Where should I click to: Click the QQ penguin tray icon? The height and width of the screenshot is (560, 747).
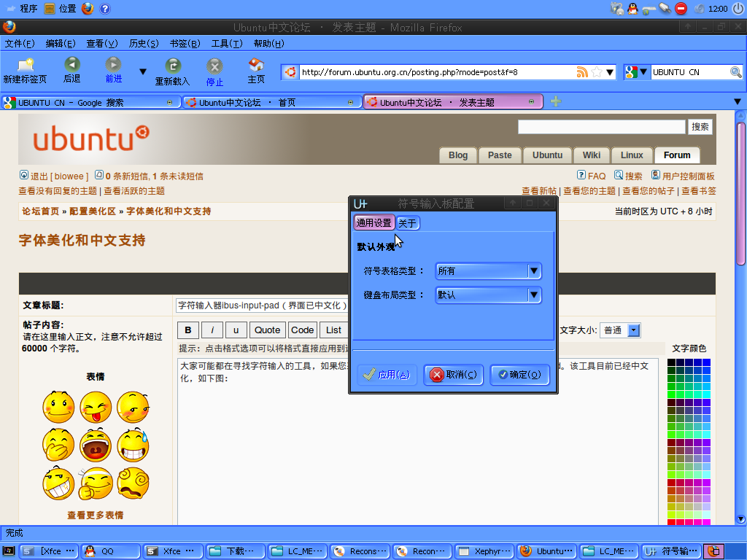click(632, 8)
